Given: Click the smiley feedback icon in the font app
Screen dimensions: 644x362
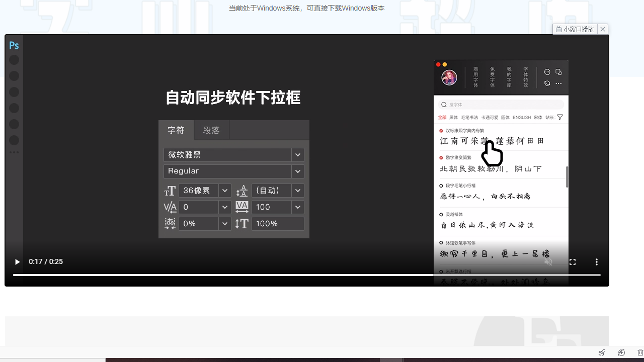Looking at the screenshot, I should [547, 72].
